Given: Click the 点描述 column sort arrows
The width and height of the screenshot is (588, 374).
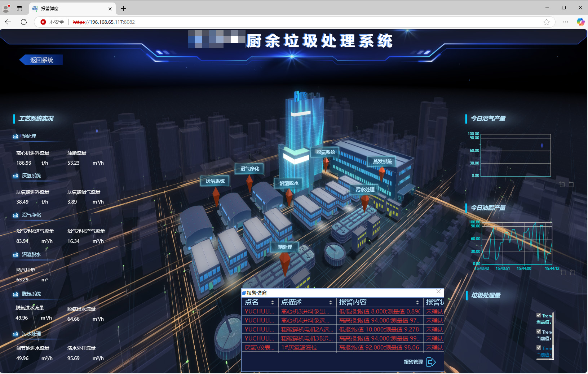Looking at the screenshot, I should (331, 302).
